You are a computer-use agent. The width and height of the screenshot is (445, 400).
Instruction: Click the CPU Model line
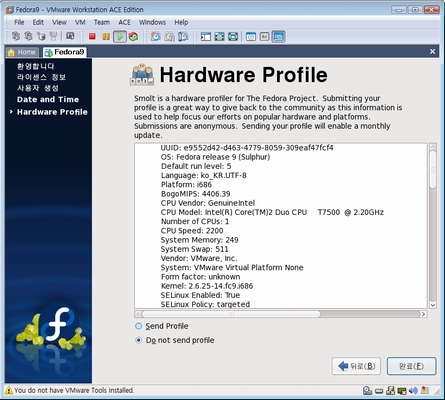272,212
